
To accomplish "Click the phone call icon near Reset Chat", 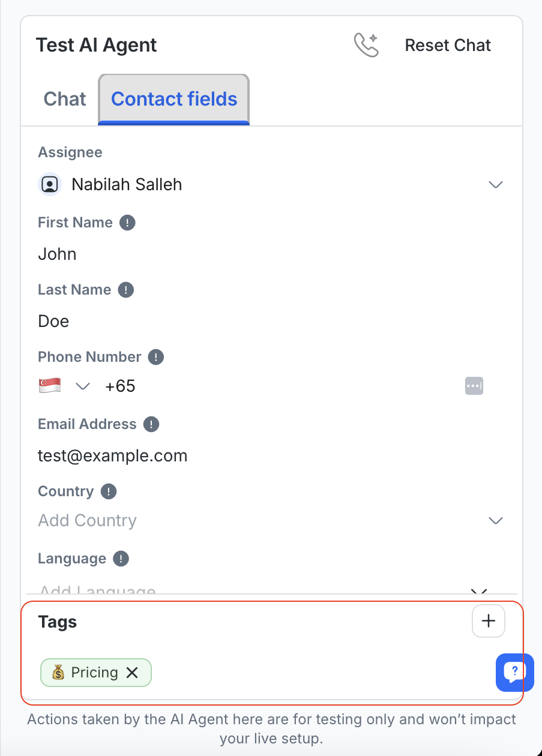I will pyautogui.click(x=366, y=45).
